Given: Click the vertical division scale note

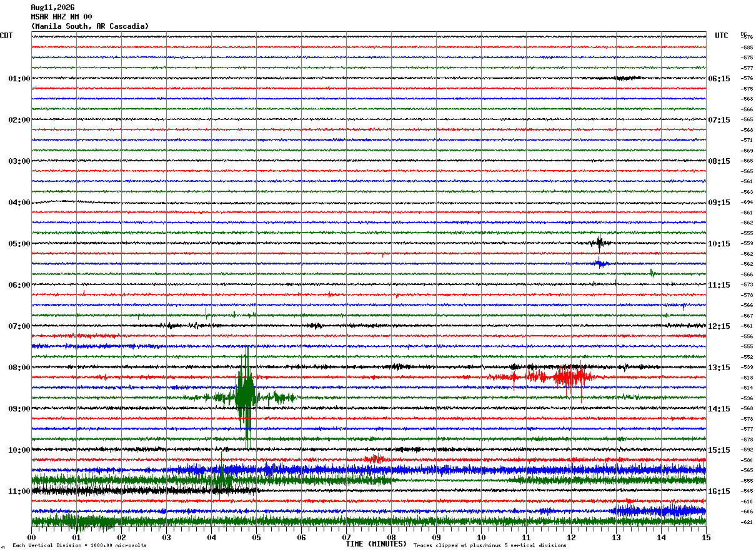Looking at the screenshot, I should click(x=79, y=545).
